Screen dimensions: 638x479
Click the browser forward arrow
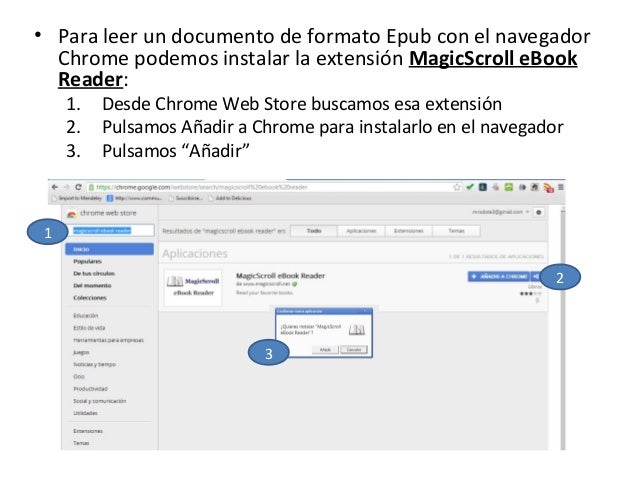tap(66, 187)
